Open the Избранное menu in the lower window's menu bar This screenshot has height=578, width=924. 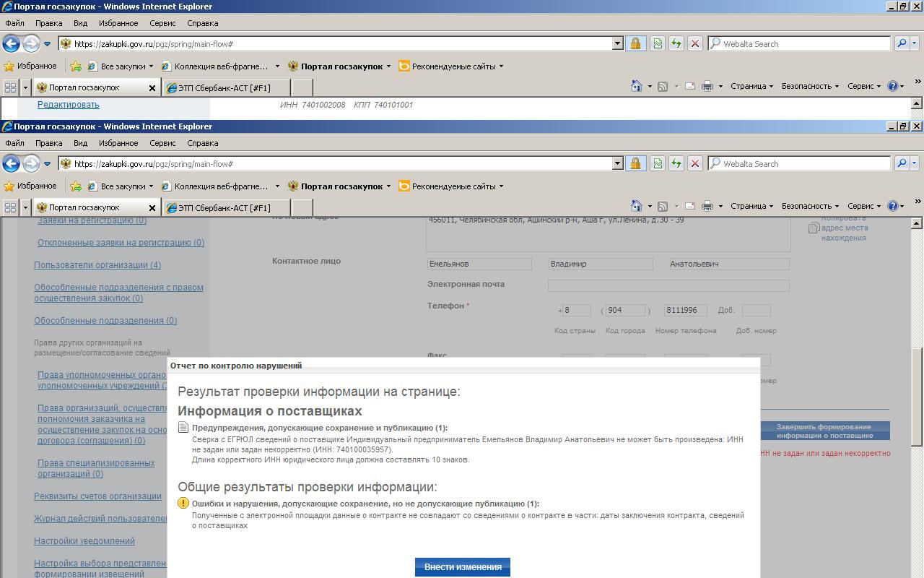tap(118, 143)
